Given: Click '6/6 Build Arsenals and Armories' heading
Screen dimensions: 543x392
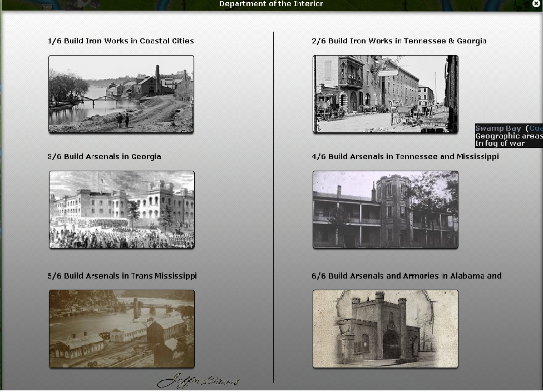Looking at the screenshot, I should click(x=406, y=276).
